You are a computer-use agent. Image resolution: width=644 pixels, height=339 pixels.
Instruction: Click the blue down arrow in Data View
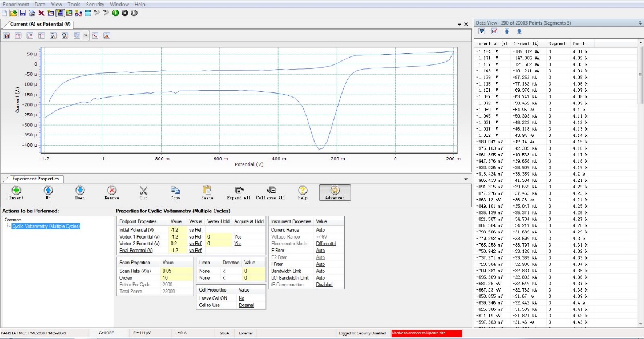(519, 31)
